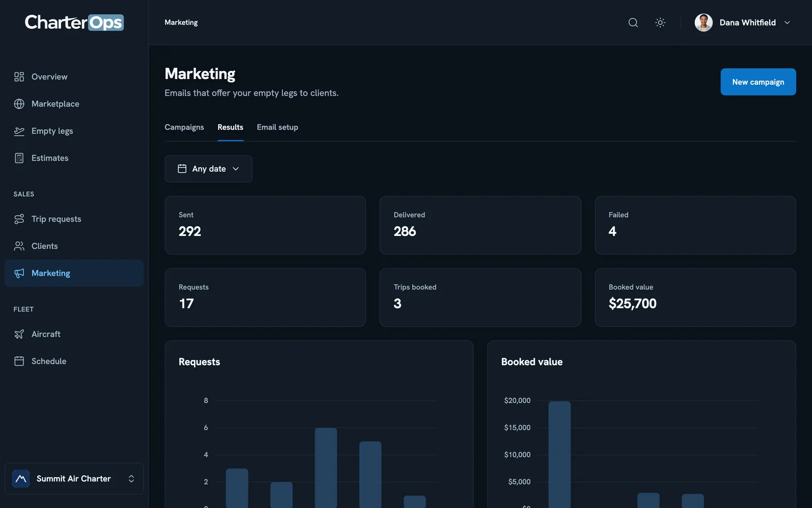Switch to the Campaigns tab
Viewport: 812px width, 508px height.
click(x=184, y=127)
